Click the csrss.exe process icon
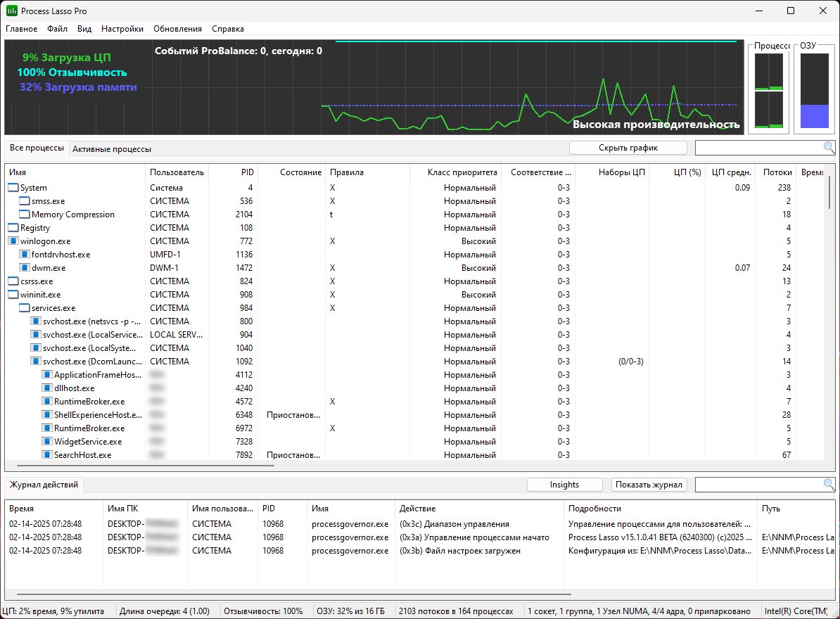Screen dimensions: 840x619 tap(13, 281)
